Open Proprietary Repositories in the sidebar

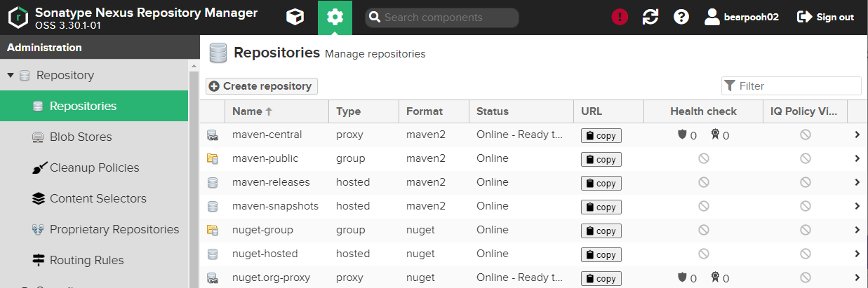(94, 229)
